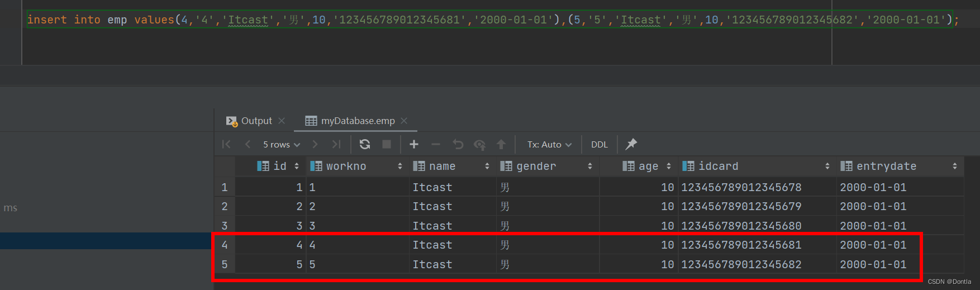Switch to the myDatabase.emp tab
The width and height of the screenshot is (980, 290).
(358, 121)
